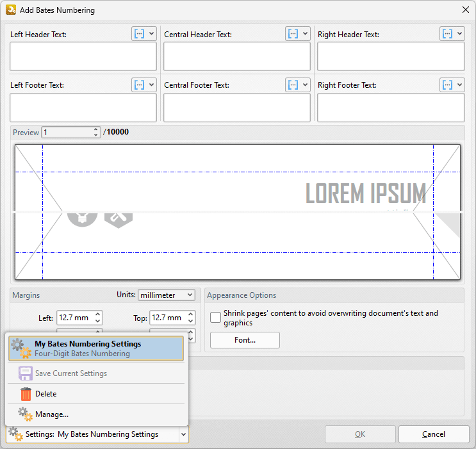Viewport: 476px width, 449px height.
Task: Click the Delete trash can icon
Action: pos(26,394)
